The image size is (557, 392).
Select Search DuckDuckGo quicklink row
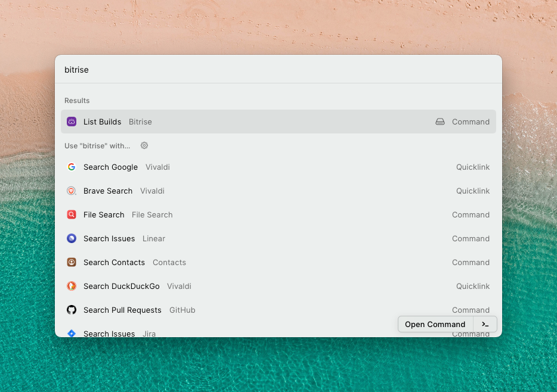(278, 286)
